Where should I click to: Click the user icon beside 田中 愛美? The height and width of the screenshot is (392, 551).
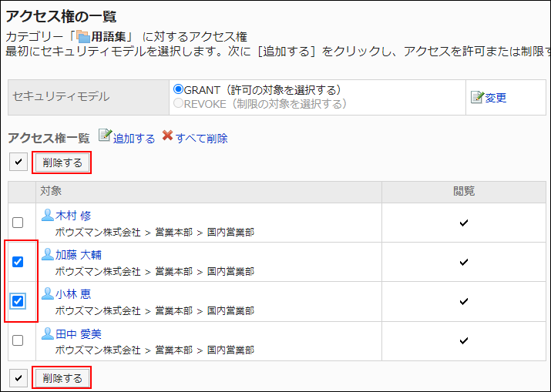click(48, 333)
